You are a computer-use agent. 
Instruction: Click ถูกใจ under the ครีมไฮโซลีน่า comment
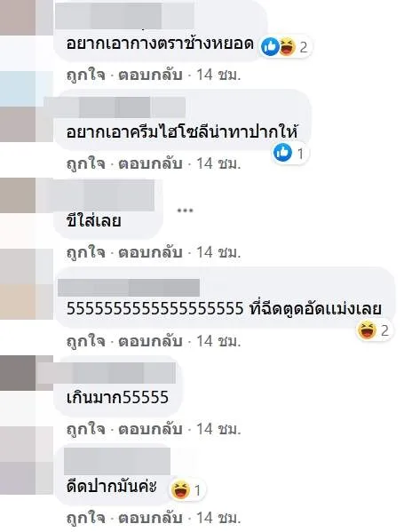pos(86,164)
